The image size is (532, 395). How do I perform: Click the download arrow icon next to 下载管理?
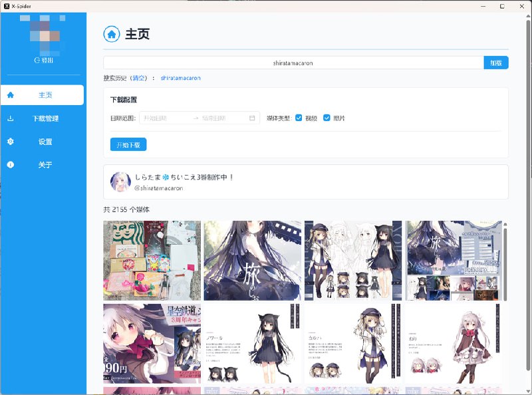(x=9, y=118)
